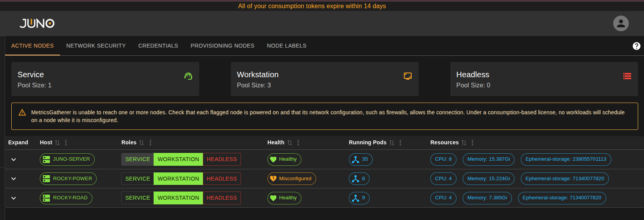This screenshot has height=220, width=644.
Task: Click the Workstation pool monitor icon
Action: click(408, 76)
